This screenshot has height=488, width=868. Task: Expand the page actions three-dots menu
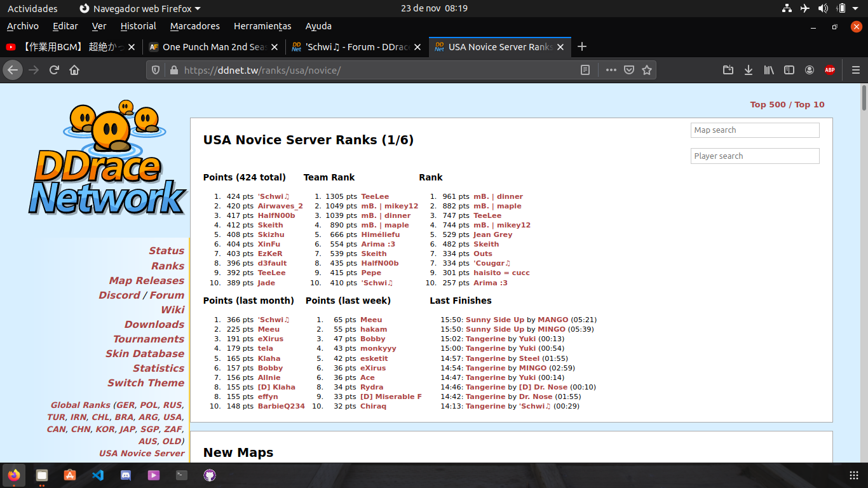pos(611,70)
